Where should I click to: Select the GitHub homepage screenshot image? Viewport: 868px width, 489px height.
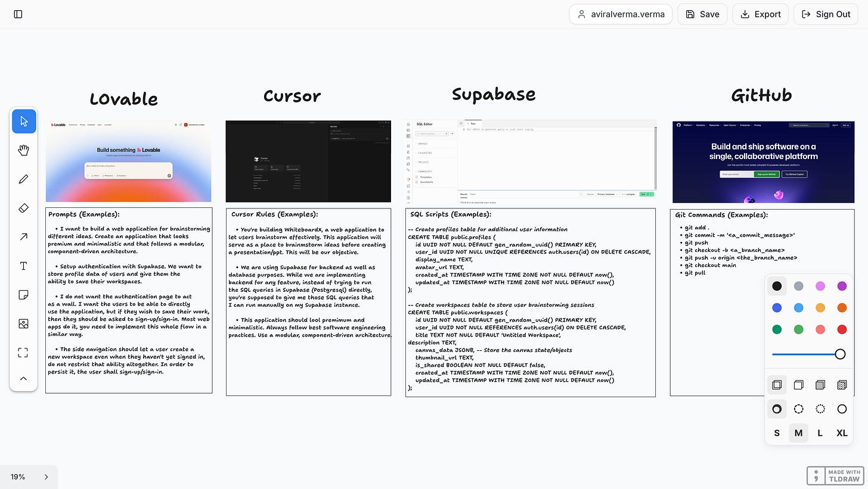(763, 162)
